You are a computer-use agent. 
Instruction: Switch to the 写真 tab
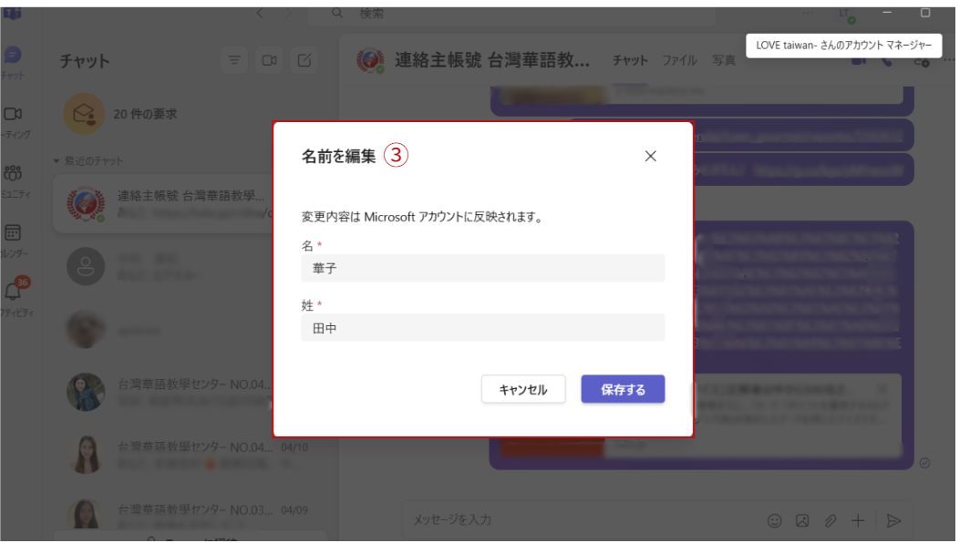(724, 60)
